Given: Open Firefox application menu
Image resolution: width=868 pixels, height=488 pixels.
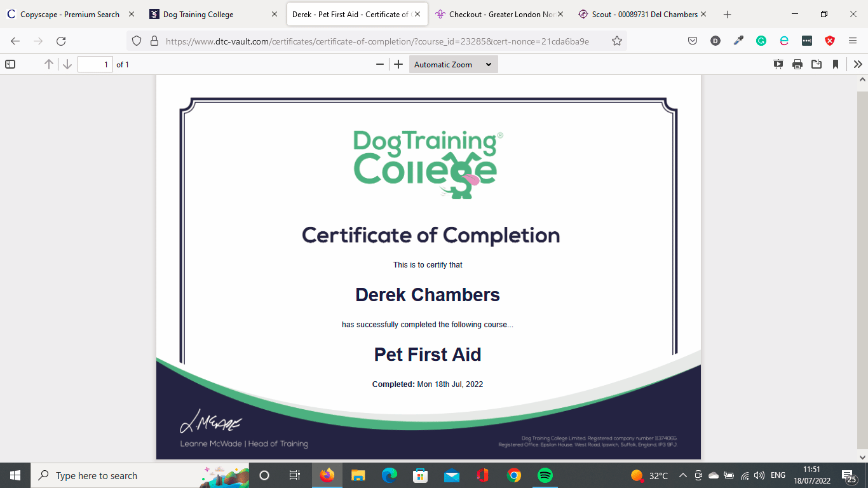Looking at the screenshot, I should tap(853, 41).
